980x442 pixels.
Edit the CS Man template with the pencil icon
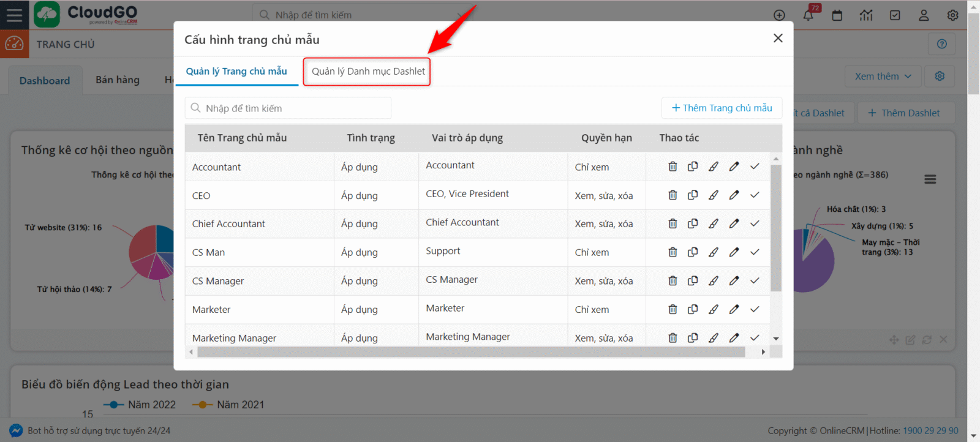pyautogui.click(x=734, y=252)
